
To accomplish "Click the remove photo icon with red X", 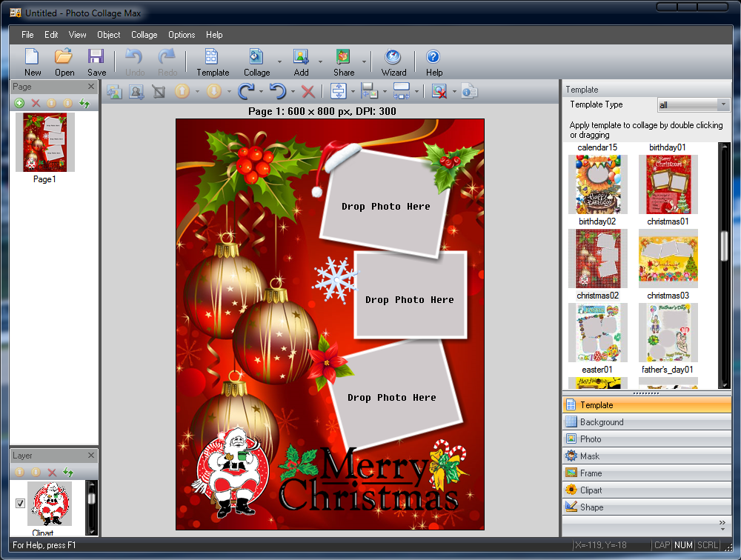I will click(x=439, y=91).
